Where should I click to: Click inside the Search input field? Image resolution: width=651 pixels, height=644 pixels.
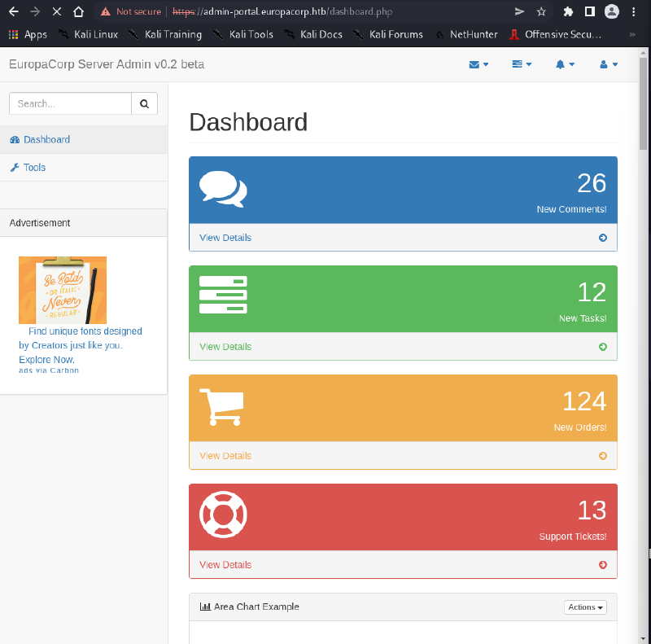pos(69,103)
